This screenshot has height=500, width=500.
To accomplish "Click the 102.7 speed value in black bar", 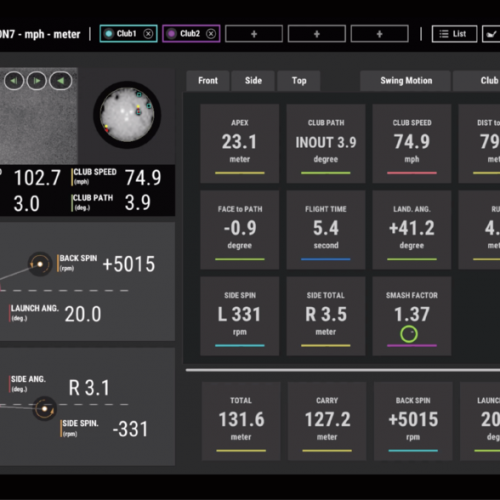I will 37,178.
